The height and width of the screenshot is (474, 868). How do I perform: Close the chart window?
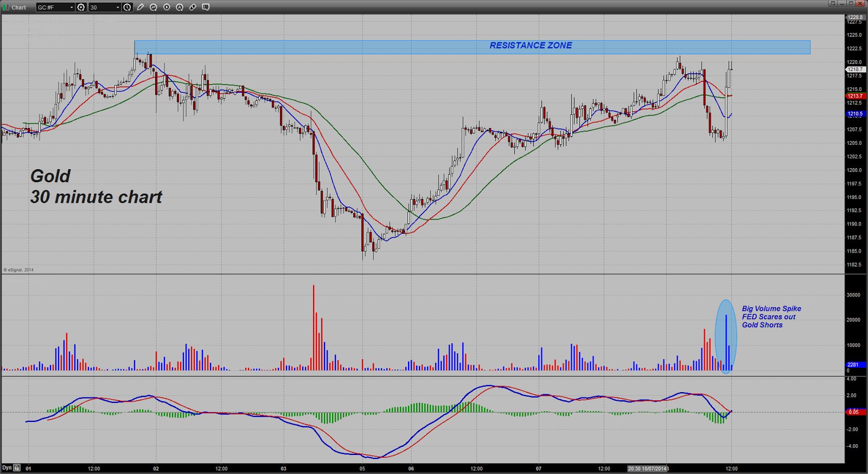pyautogui.click(x=860, y=3)
